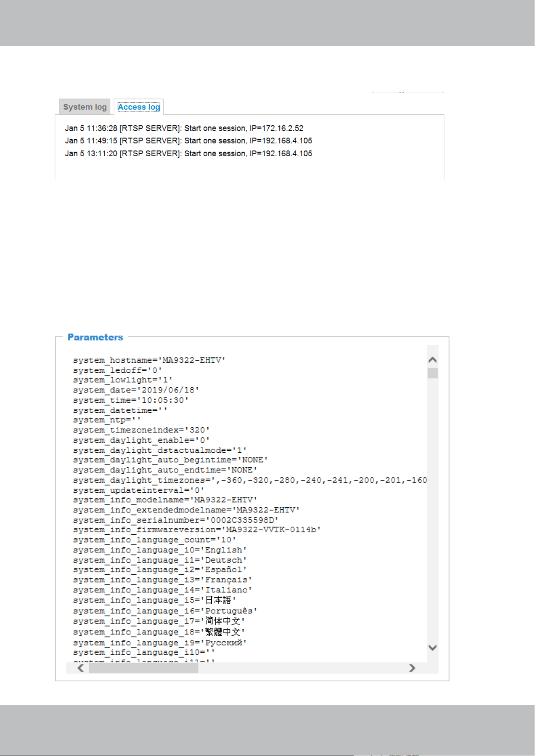535x756 pixels.
Task: Click the system_timezoneindex='320' line
Action: (x=141, y=430)
